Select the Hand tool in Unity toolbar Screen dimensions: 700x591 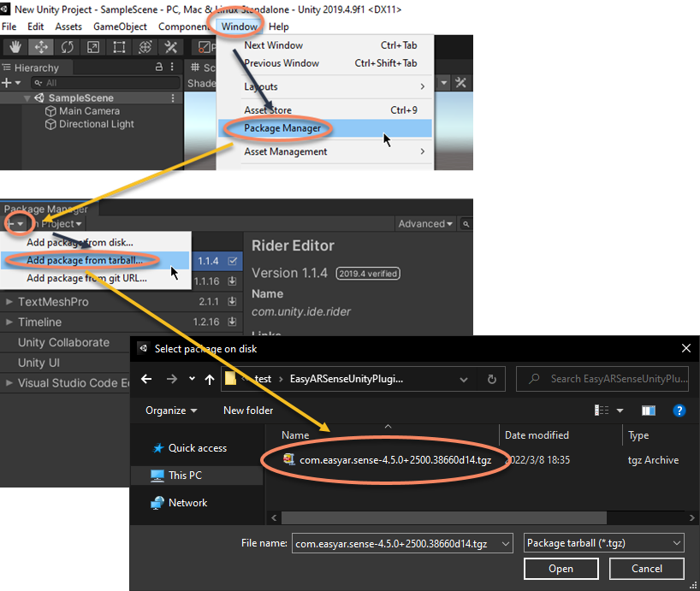tap(15, 47)
